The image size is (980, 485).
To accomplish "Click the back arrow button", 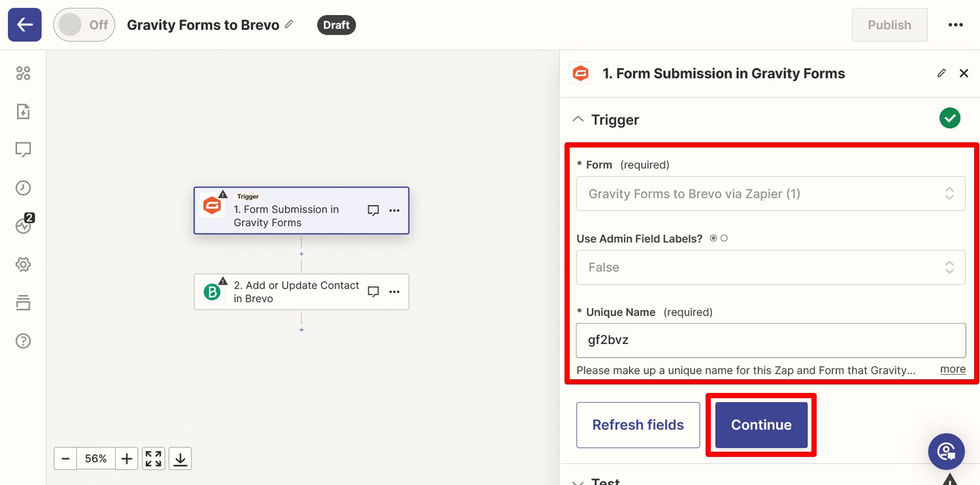I will [x=25, y=25].
